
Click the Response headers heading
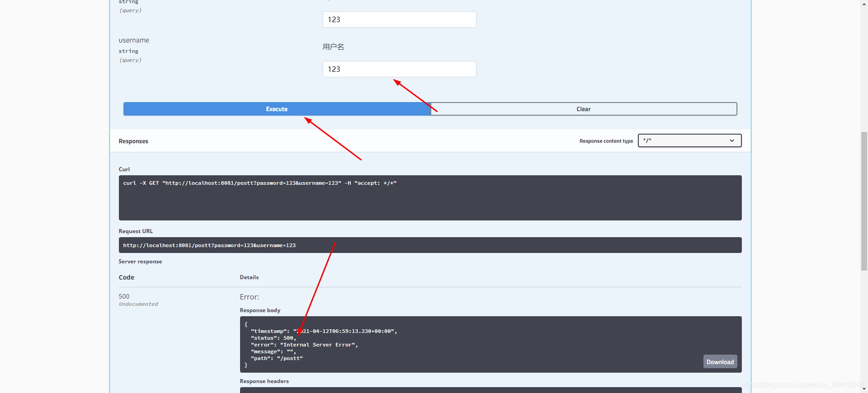tap(264, 381)
